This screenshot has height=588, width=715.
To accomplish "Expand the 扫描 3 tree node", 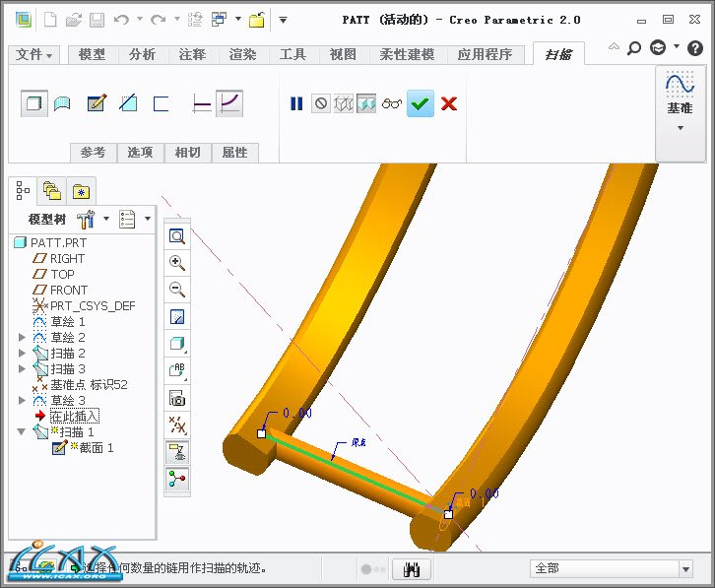I will (22, 368).
